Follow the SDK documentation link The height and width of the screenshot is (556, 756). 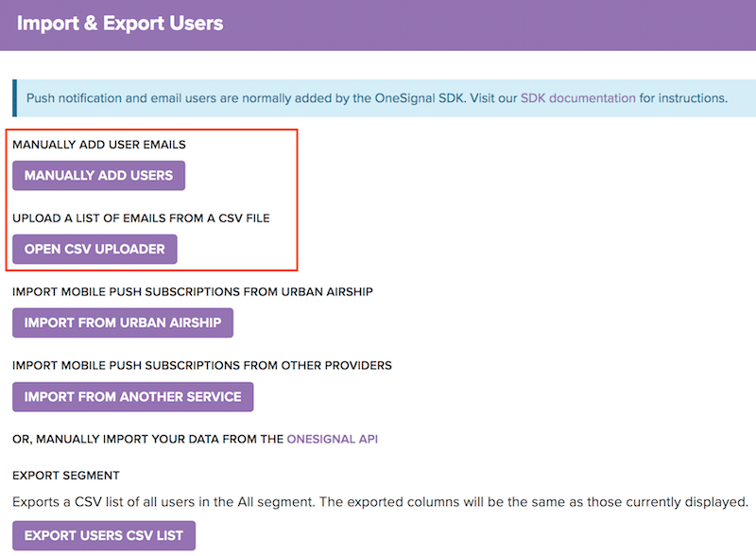577,98
